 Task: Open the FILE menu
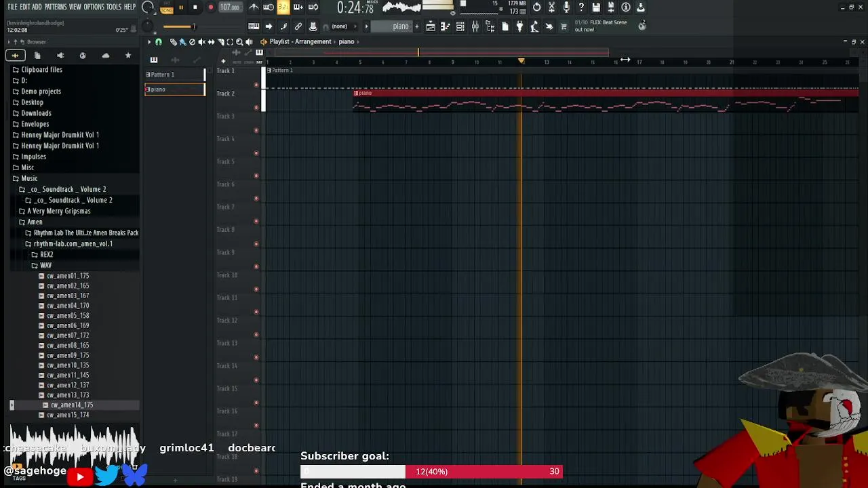point(12,7)
